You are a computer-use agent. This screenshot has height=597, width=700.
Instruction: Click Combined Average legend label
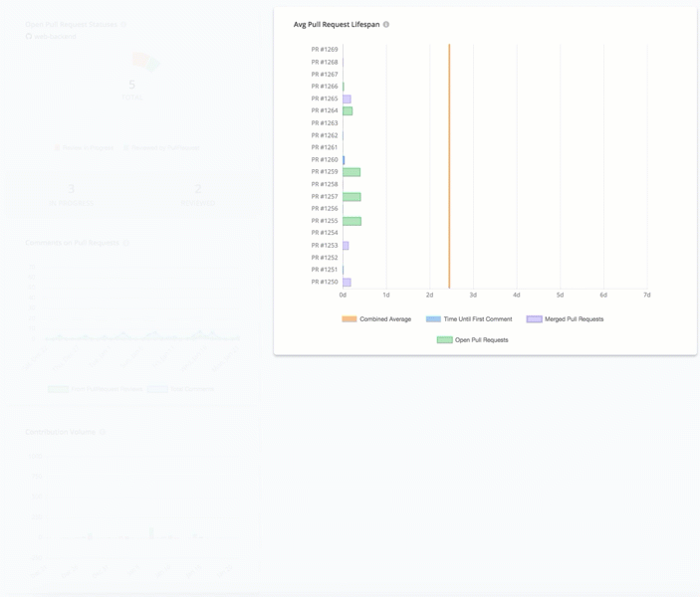pos(385,319)
